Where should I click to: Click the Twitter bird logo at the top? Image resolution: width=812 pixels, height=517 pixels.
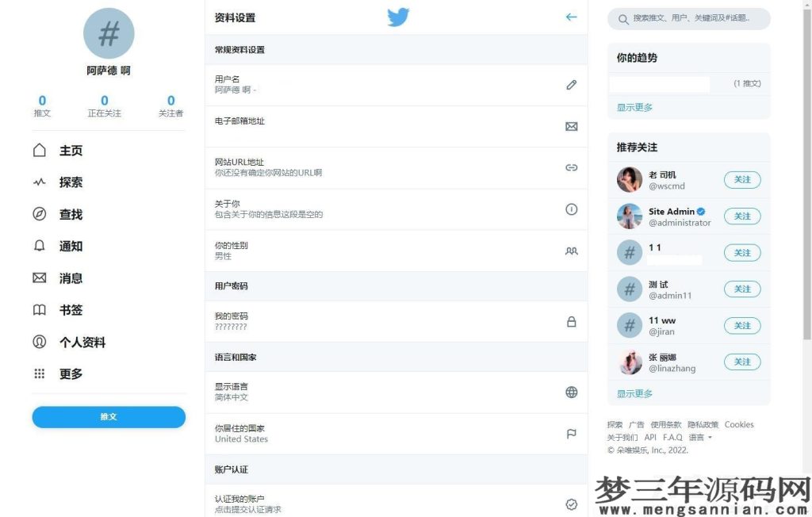(x=399, y=16)
